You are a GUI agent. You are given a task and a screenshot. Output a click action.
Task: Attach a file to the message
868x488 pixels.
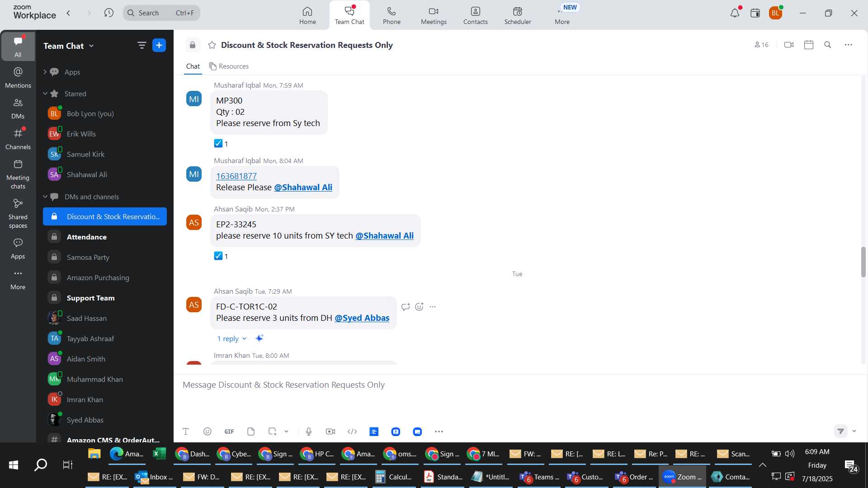point(251,432)
